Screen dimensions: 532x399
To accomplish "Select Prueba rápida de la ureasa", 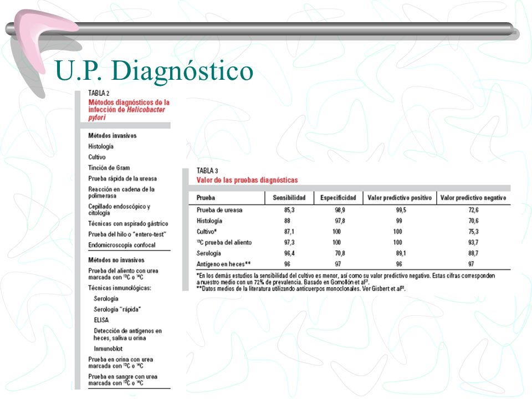I will 122,178.
